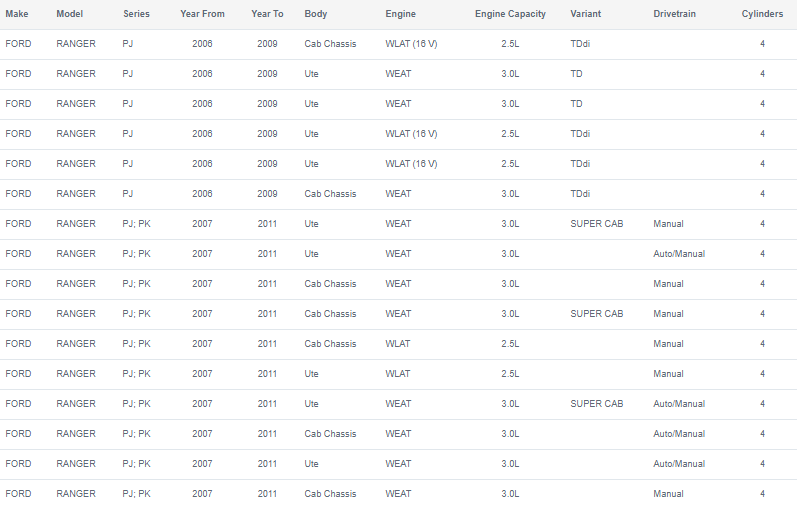Select the Series column header
Image resolution: width=799 pixels, height=520 pixels.
pos(137,14)
